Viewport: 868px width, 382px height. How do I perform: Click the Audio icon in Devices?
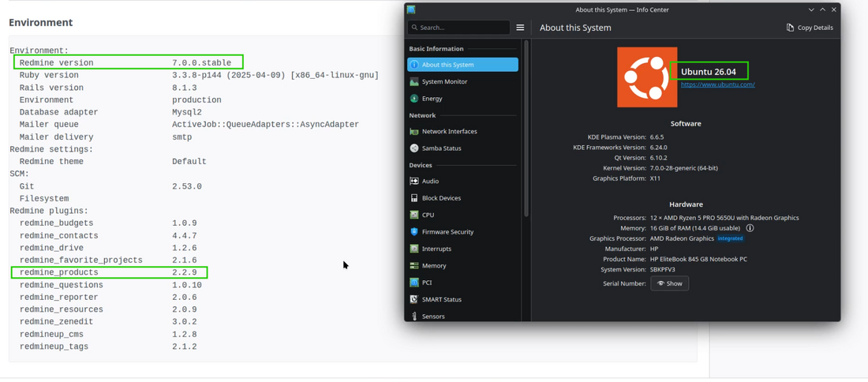[414, 181]
